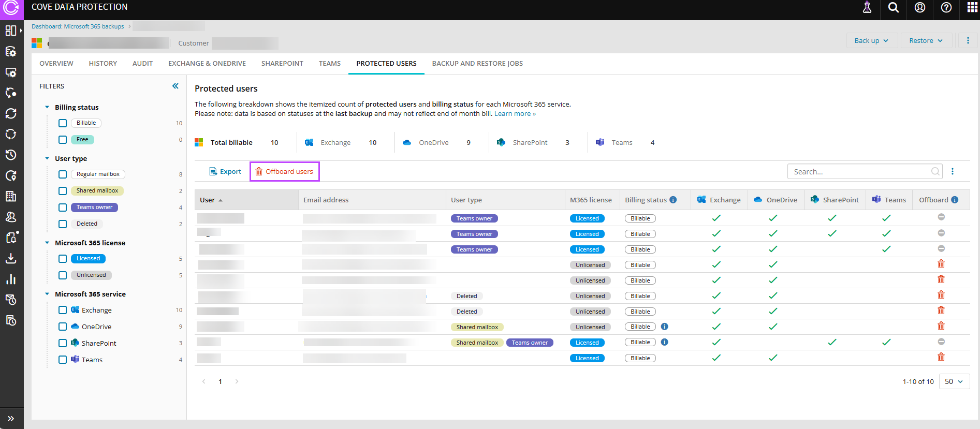Click the search magnifier icon in top bar
This screenshot has height=429, width=980.
(893, 8)
